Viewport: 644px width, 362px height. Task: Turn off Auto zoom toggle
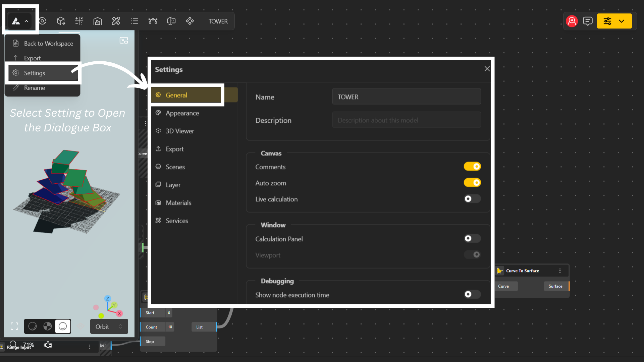pos(472,183)
